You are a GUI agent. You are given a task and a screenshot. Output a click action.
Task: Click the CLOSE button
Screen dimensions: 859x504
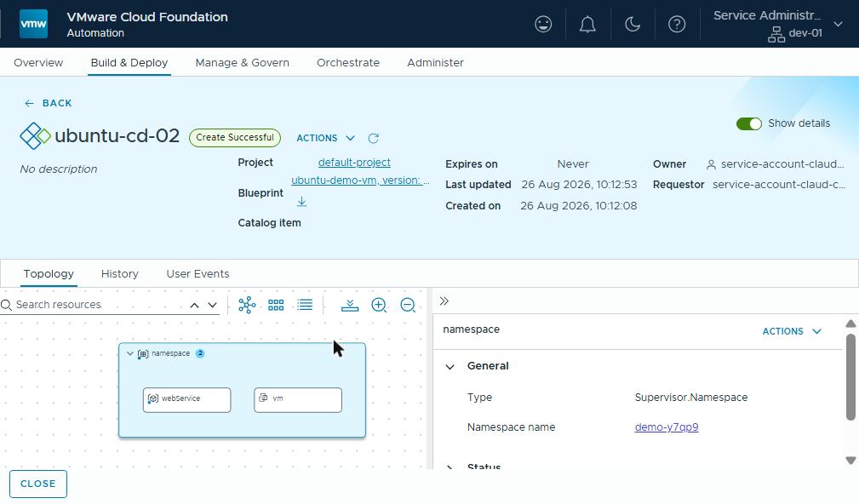pos(37,484)
